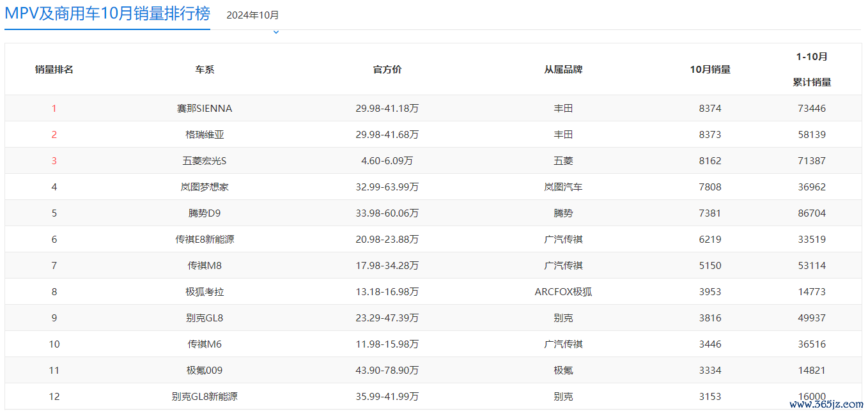
Task: Open the 极氪009 car series
Action: click(x=205, y=371)
